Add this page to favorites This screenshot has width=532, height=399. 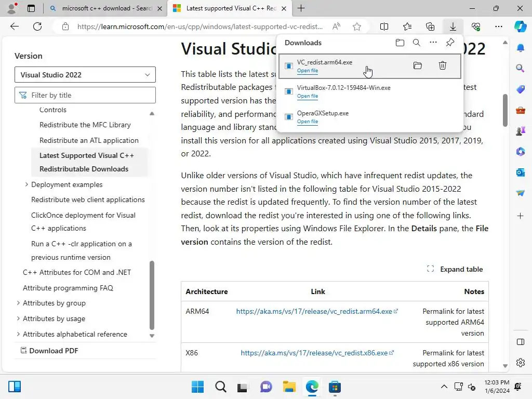(356, 26)
